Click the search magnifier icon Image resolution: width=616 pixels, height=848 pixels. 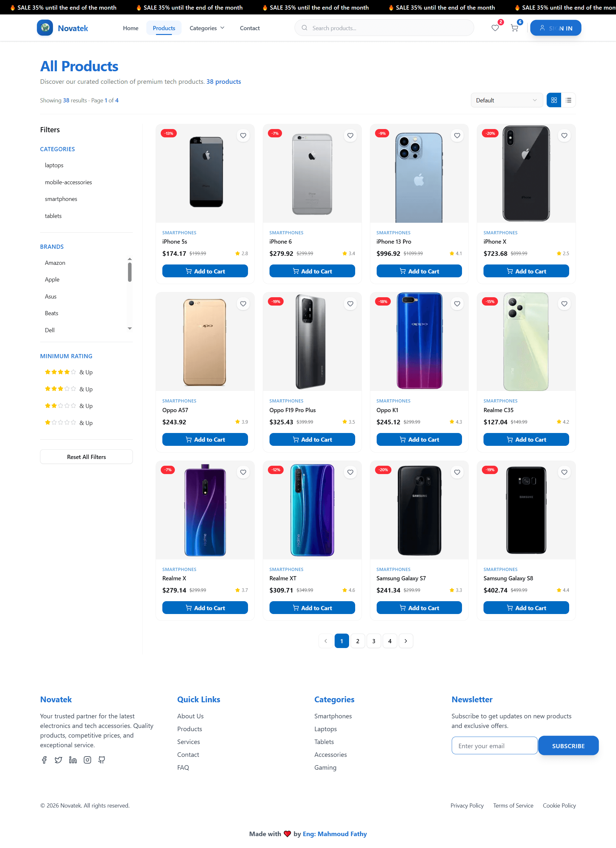(305, 28)
